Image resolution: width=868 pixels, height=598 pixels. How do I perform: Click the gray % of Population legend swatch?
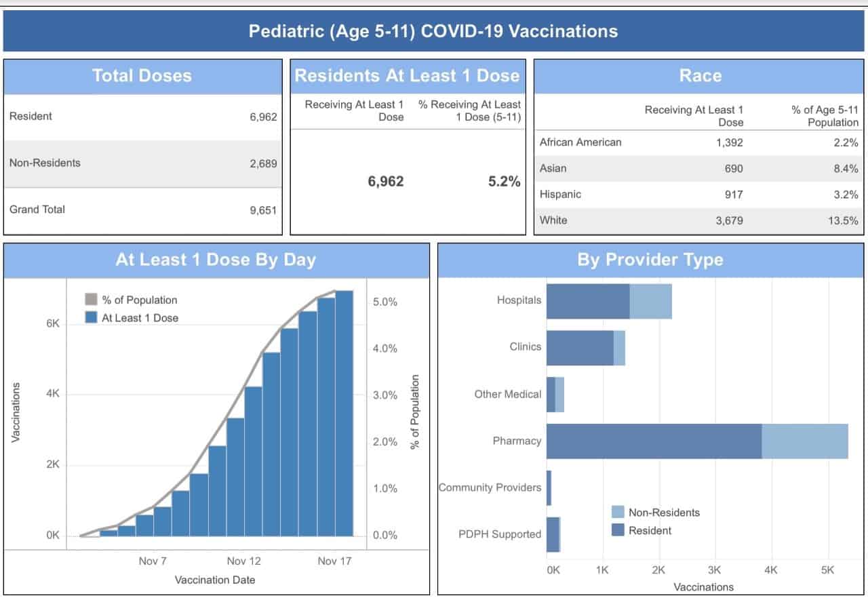click(x=92, y=300)
